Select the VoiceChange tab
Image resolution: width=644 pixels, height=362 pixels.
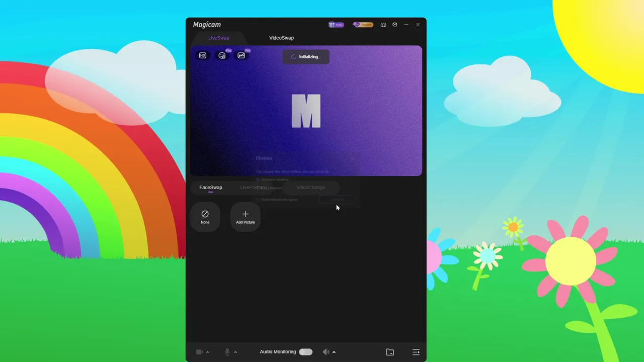click(x=310, y=188)
